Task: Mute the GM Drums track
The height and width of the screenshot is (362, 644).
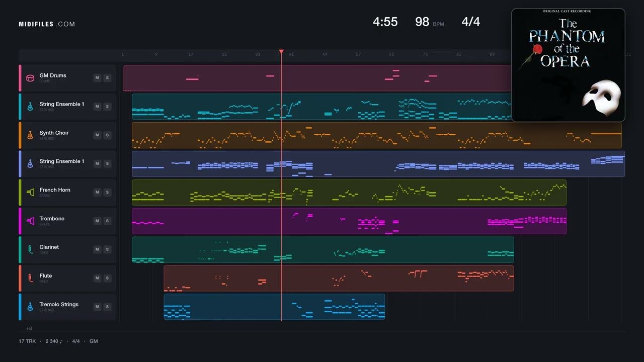Action: (97, 78)
